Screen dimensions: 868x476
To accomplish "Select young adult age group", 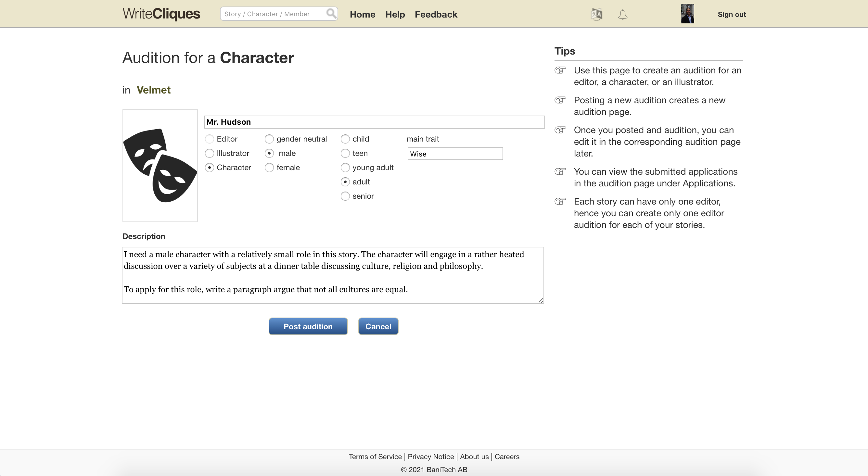I will [x=345, y=168].
